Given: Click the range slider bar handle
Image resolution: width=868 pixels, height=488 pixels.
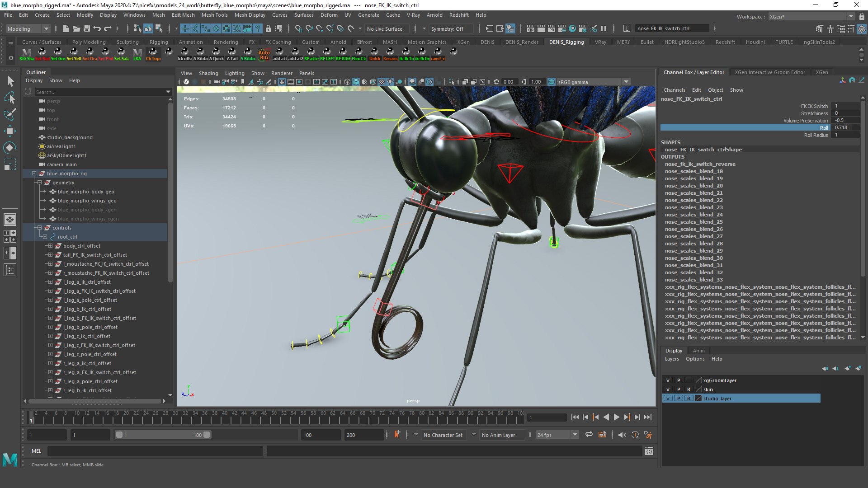Looking at the screenshot, I should [163, 435].
